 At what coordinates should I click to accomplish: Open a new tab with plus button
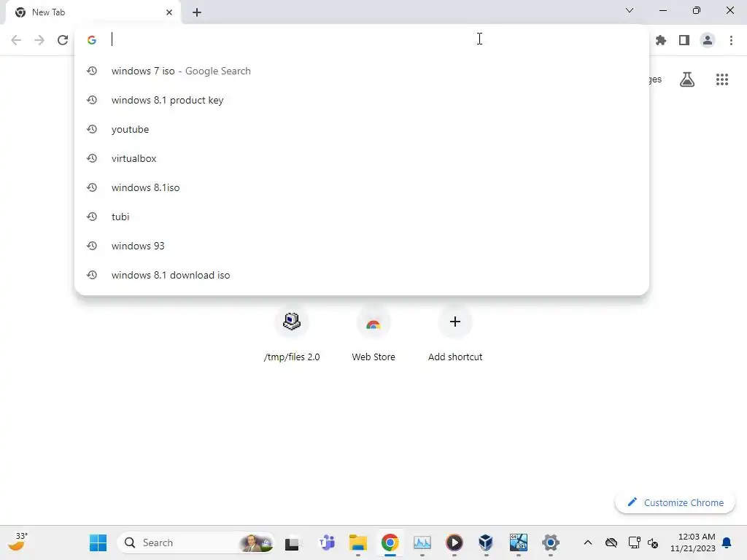(197, 12)
